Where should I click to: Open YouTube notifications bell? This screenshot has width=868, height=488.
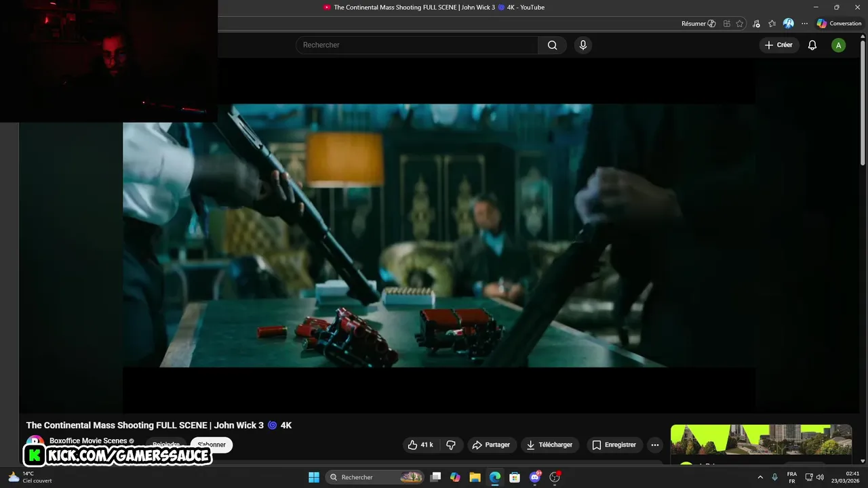click(x=812, y=45)
